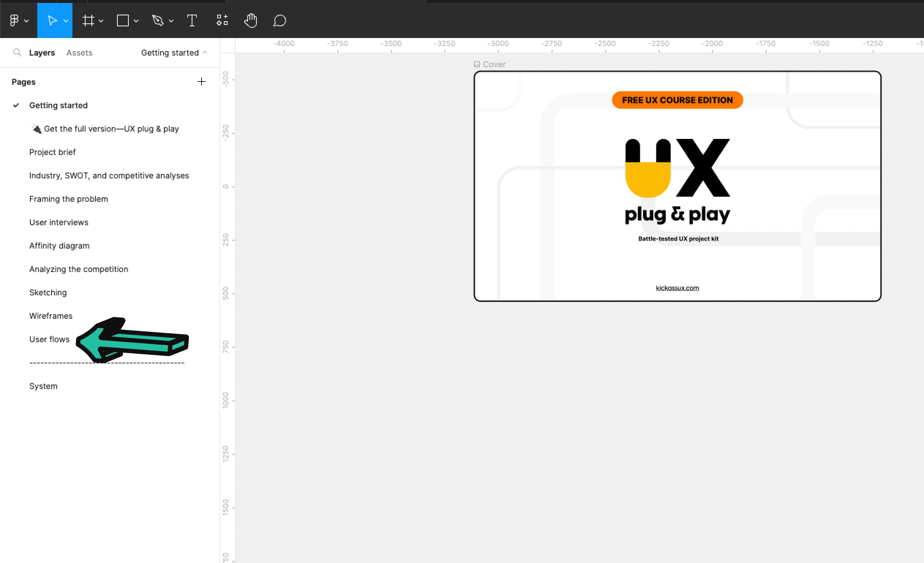This screenshot has width=924, height=563.
Task: Select the Text tool
Action: (192, 20)
